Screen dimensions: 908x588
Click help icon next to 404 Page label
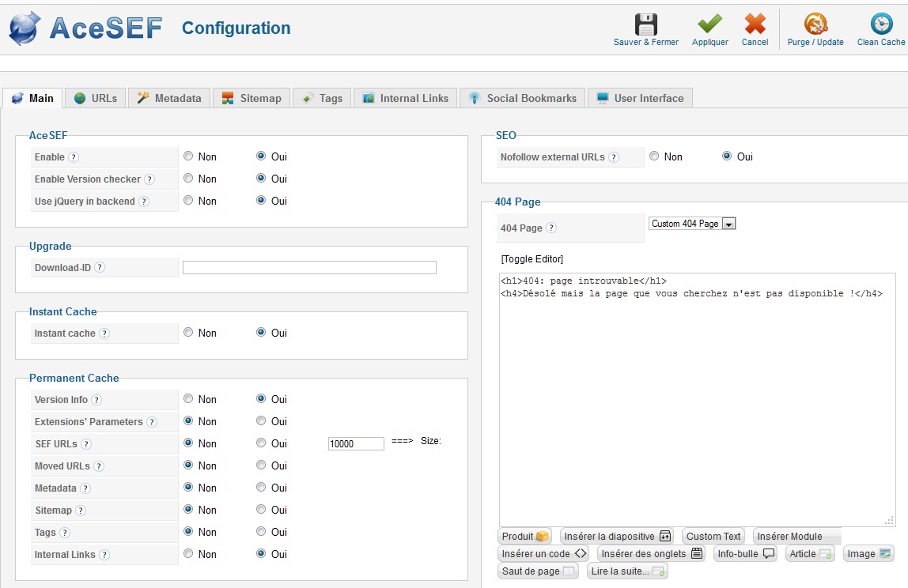(x=551, y=228)
